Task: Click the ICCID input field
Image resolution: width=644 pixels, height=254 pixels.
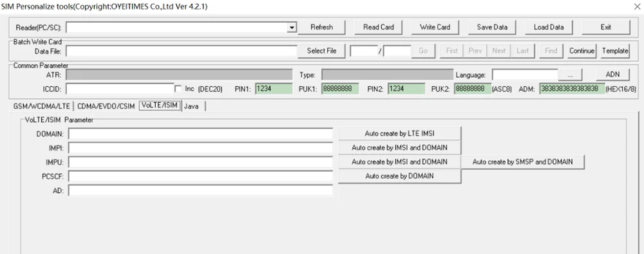Action: coord(120,89)
